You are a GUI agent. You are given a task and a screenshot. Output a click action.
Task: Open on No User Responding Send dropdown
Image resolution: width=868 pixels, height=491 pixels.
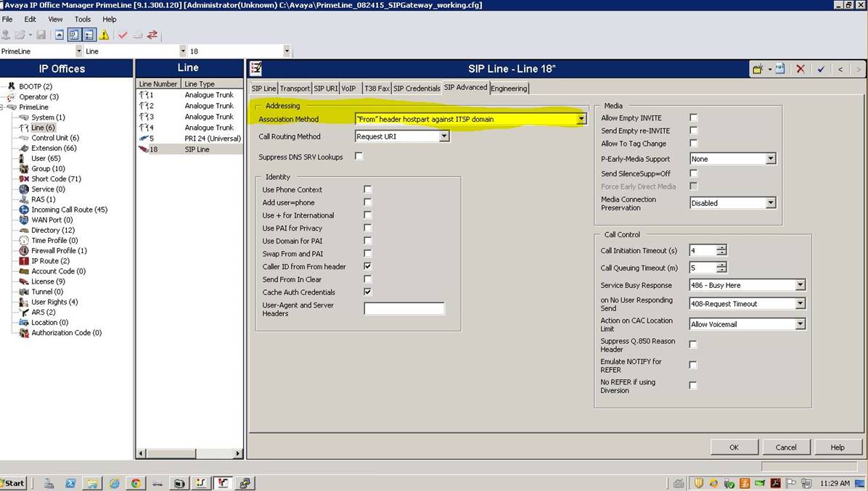tap(801, 304)
